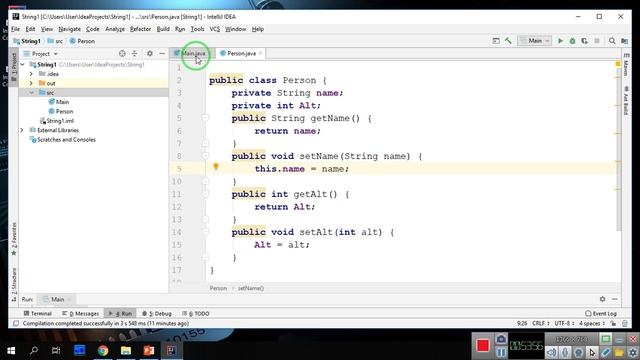This screenshot has width=640, height=360.
Task: Open the recorder settings gear
Action: point(632,352)
